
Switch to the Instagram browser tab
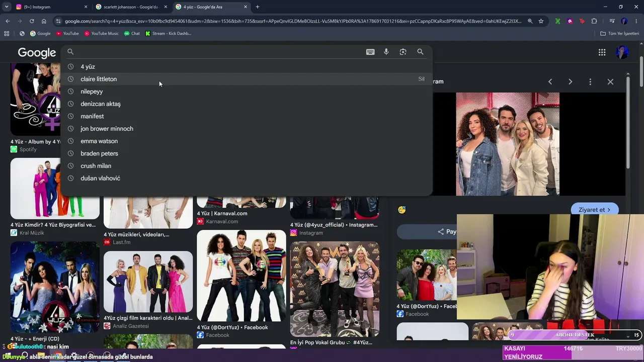coord(50,7)
